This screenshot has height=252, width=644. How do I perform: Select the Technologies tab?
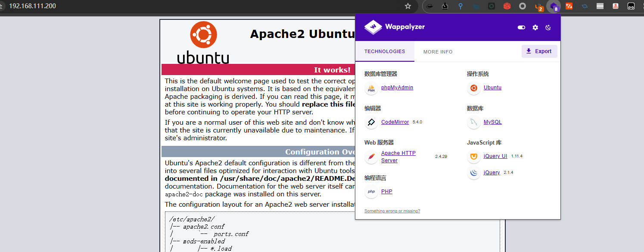tap(385, 51)
